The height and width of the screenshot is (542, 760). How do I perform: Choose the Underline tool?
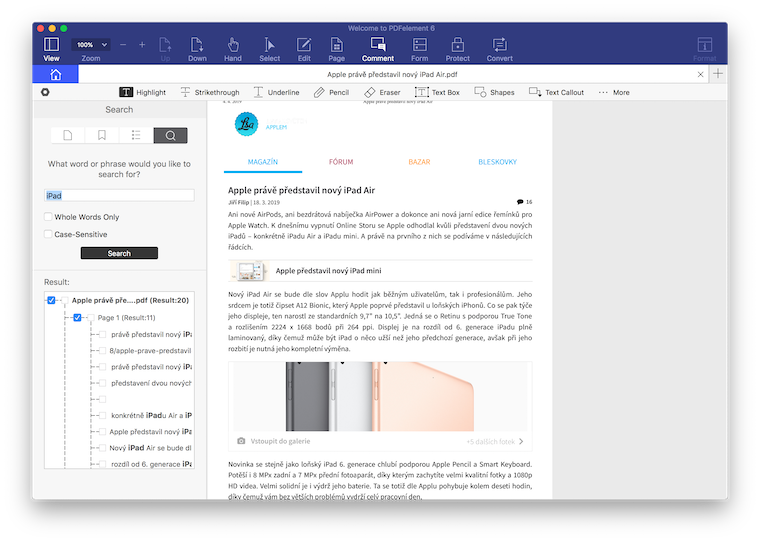[x=276, y=92]
